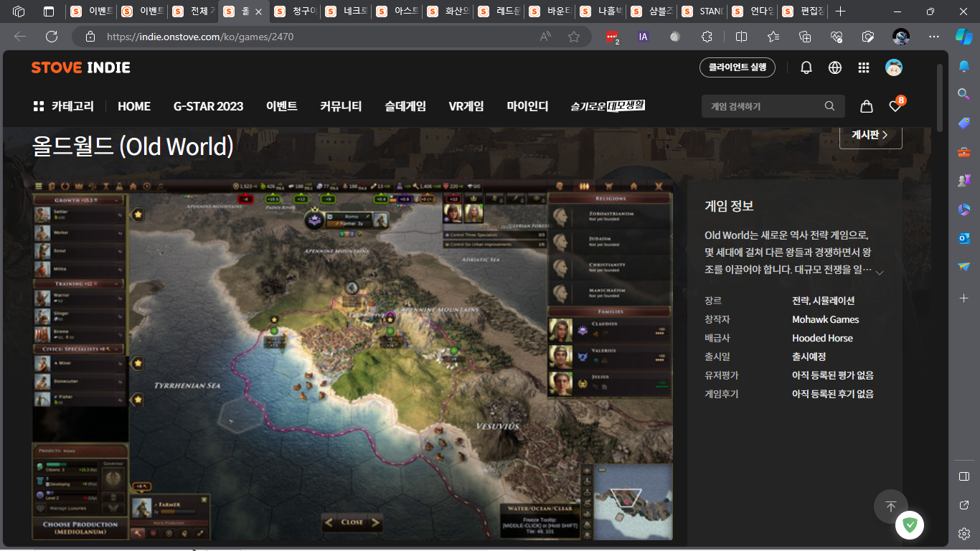This screenshot has height=551, width=980.
Task: Open wishlist heart icon with badge
Action: (895, 106)
